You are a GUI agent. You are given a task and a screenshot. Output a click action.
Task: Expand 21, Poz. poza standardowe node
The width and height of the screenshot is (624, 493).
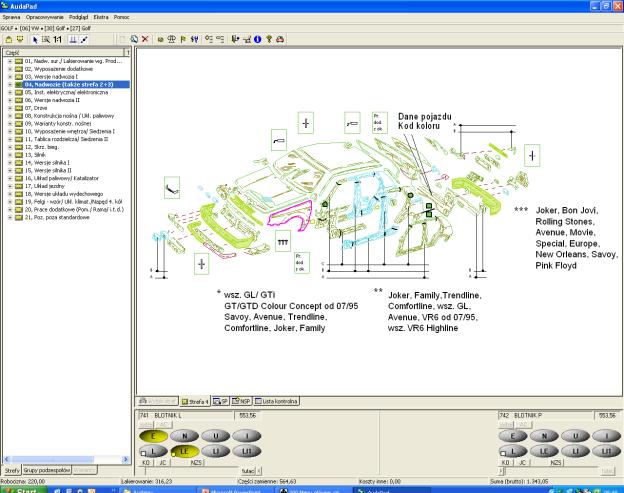(10, 217)
